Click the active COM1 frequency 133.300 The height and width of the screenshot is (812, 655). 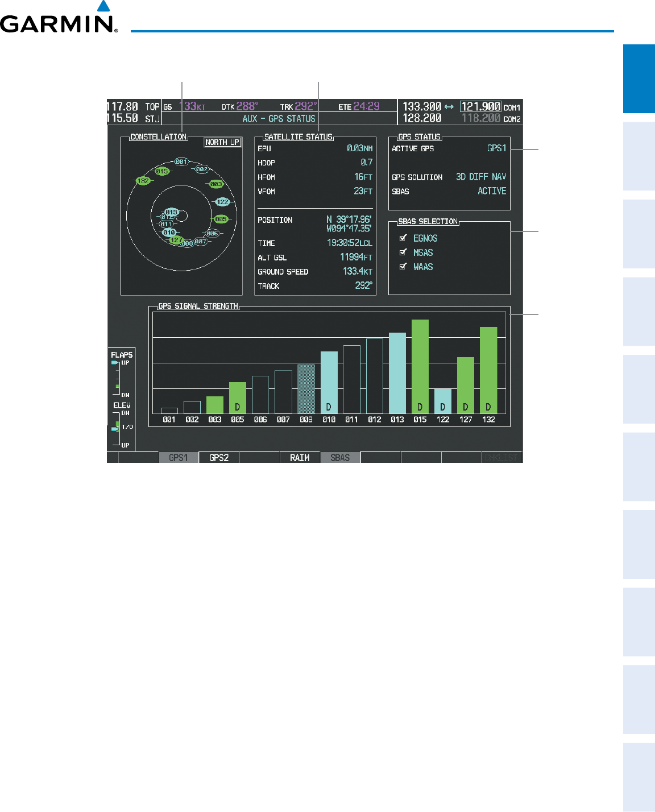point(422,107)
